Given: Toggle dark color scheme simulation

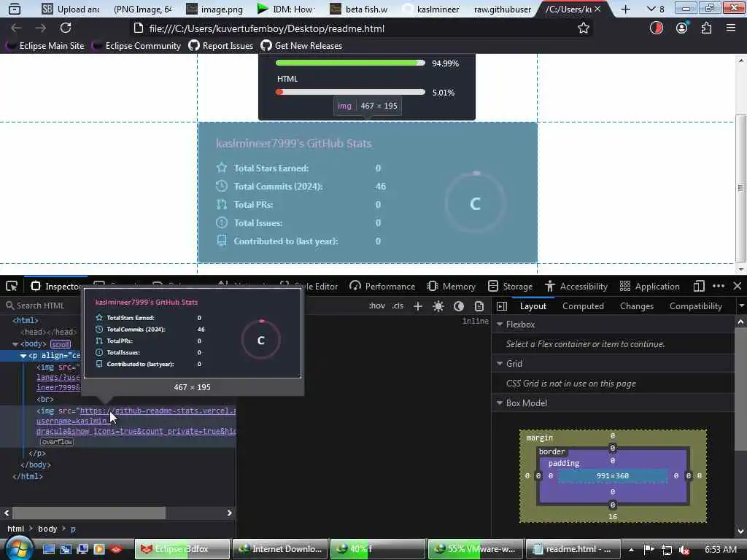Looking at the screenshot, I should [x=459, y=306].
